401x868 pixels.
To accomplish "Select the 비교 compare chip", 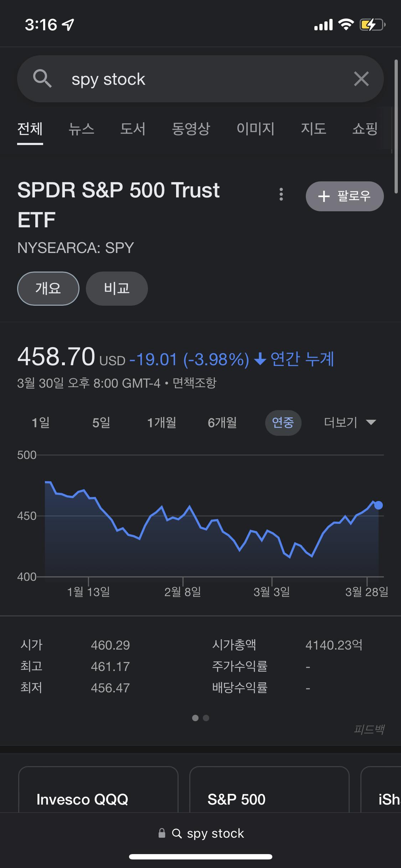I will coord(117,288).
